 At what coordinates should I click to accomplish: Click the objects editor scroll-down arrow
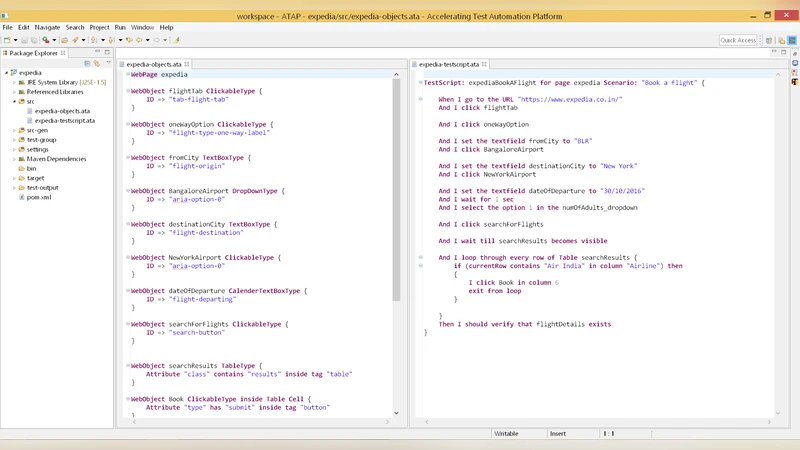(396, 413)
